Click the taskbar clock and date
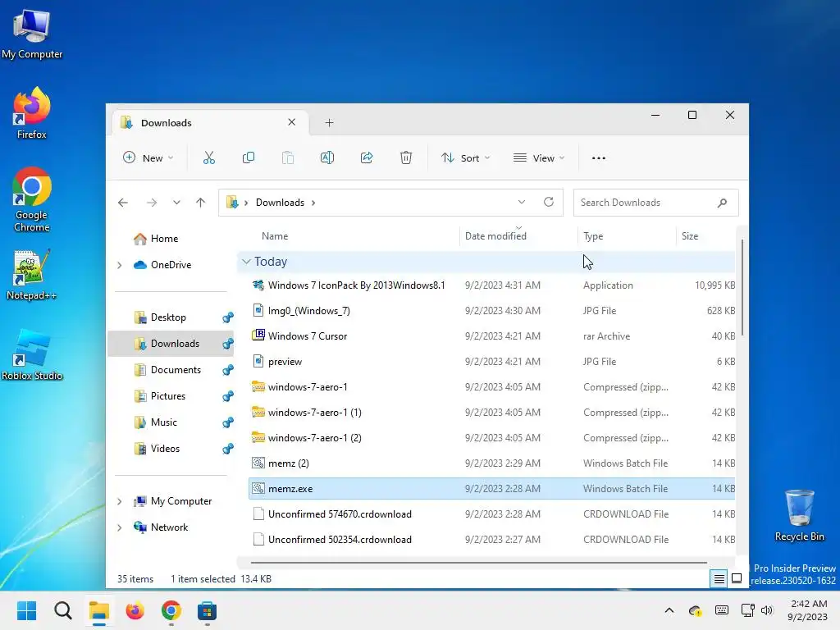 (x=808, y=610)
